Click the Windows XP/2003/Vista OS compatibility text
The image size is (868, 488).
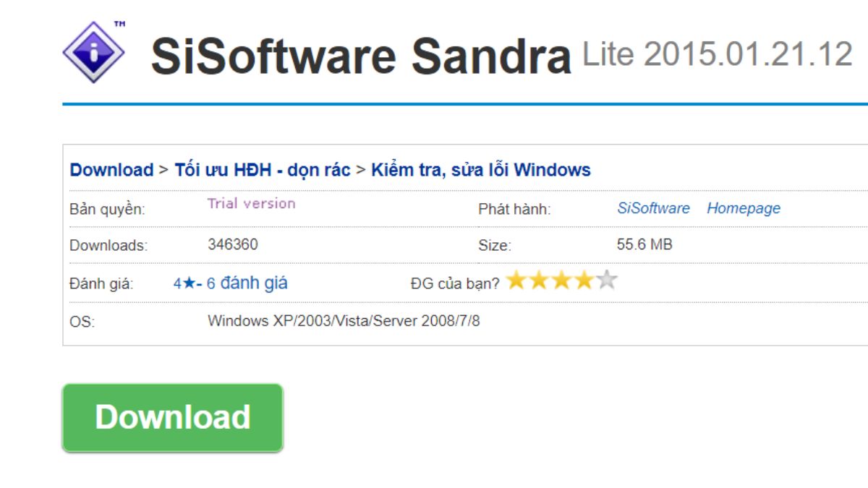[344, 320]
